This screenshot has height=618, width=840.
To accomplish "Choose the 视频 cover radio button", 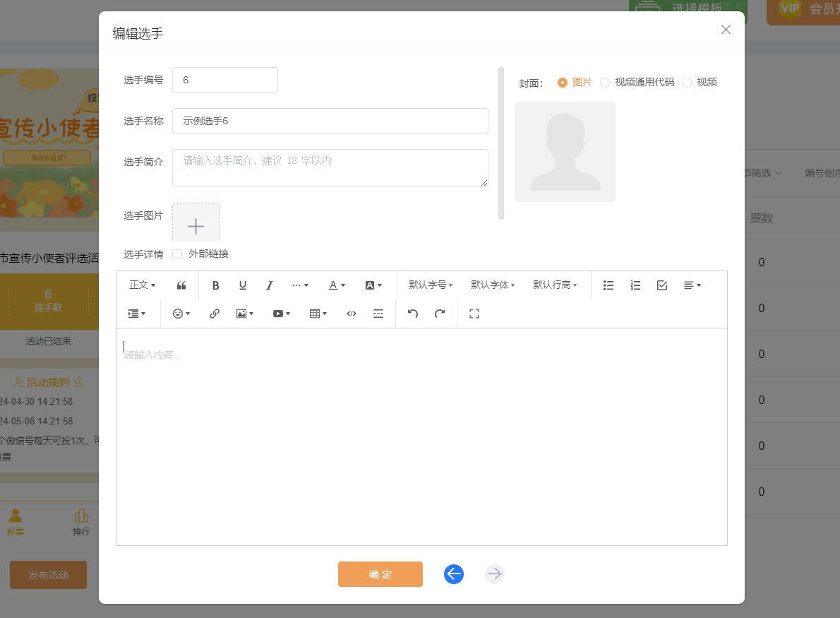I will click(687, 83).
